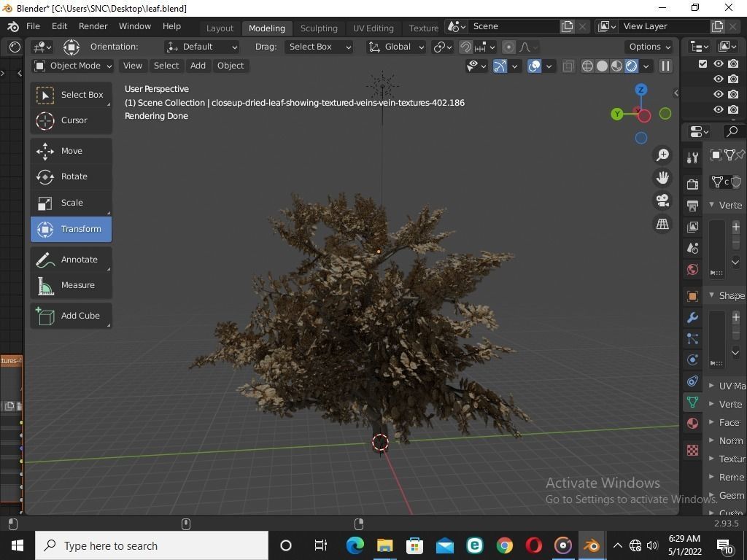The height and width of the screenshot is (560, 747).
Task: Open the Object Constraints tab
Action: pyautogui.click(x=692, y=381)
